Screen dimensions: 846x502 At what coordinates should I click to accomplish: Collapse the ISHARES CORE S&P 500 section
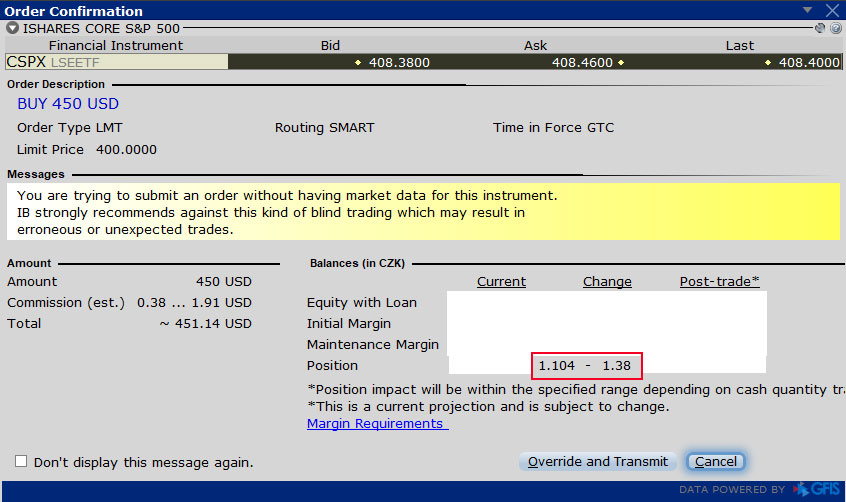[12, 28]
